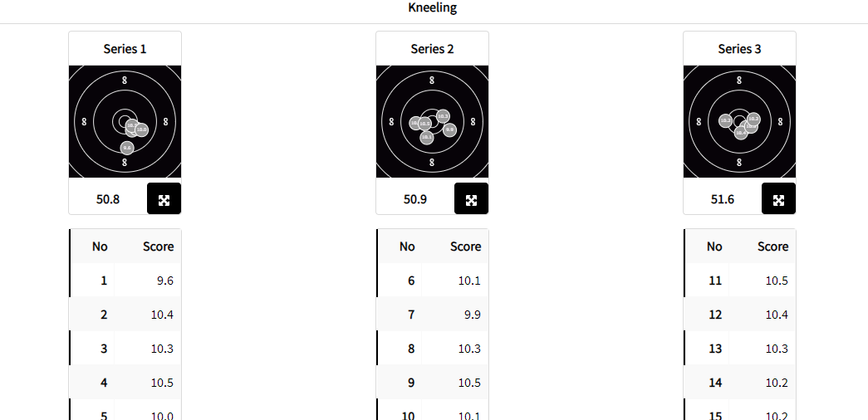Image resolution: width=868 pixels, height=420 pixels.
Task: Click the 50.8 total for Series 1
Action: click(108, 199)
